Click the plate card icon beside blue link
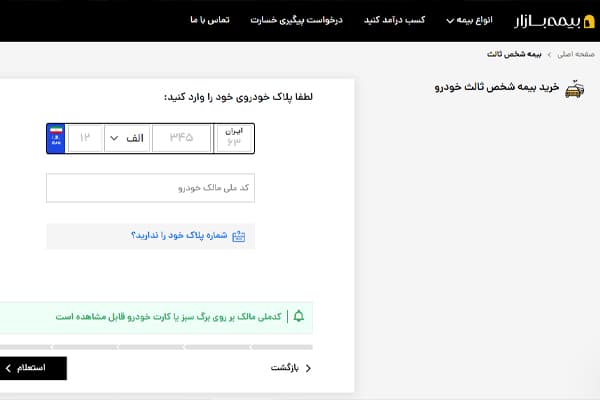This screenshot has height=400, width=600. pos(245,236)
